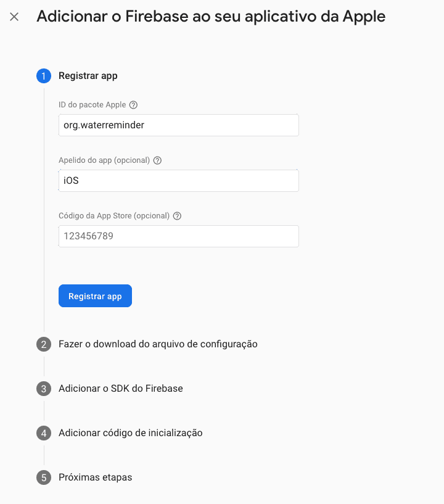The width and height of the screenshot is (444, 504).
Task: Expand the Adicionar o SDK do Firebase step
Action: pos(120,389)
